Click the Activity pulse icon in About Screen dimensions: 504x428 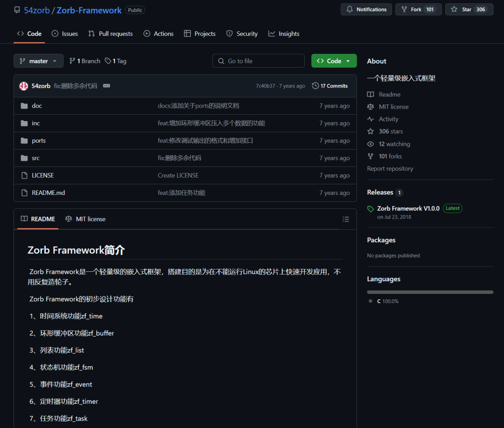pyautogui.click(x=370, y=119)
